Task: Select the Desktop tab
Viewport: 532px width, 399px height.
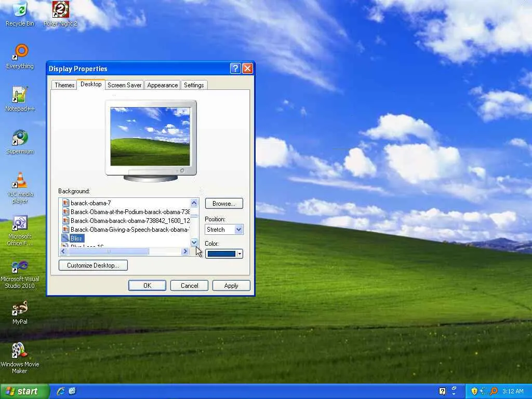Action: click(x=91, y=84)
